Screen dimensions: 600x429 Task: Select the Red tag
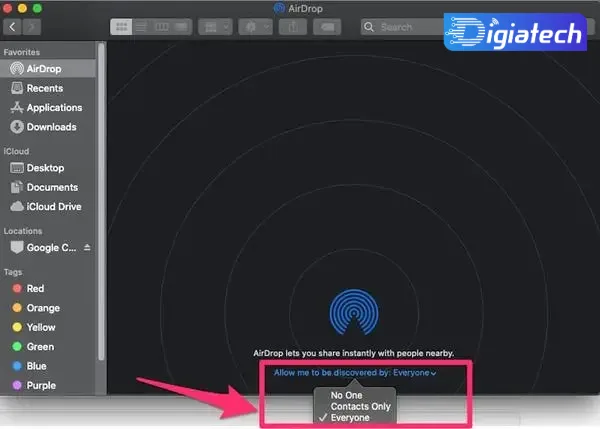[x=47, y=289]
